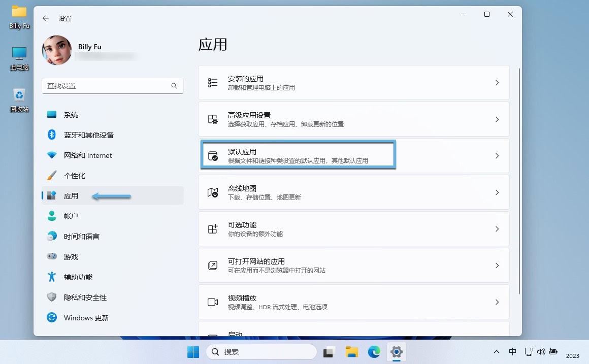This screenshot has width=589, height=364.
Task: Open 蓝牙和其他设备 in the sidebar
Action: point(88,135)
